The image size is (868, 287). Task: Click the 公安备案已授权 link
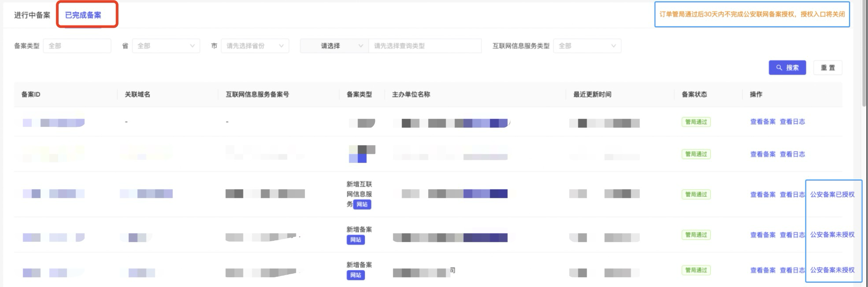tap(832, 195)
